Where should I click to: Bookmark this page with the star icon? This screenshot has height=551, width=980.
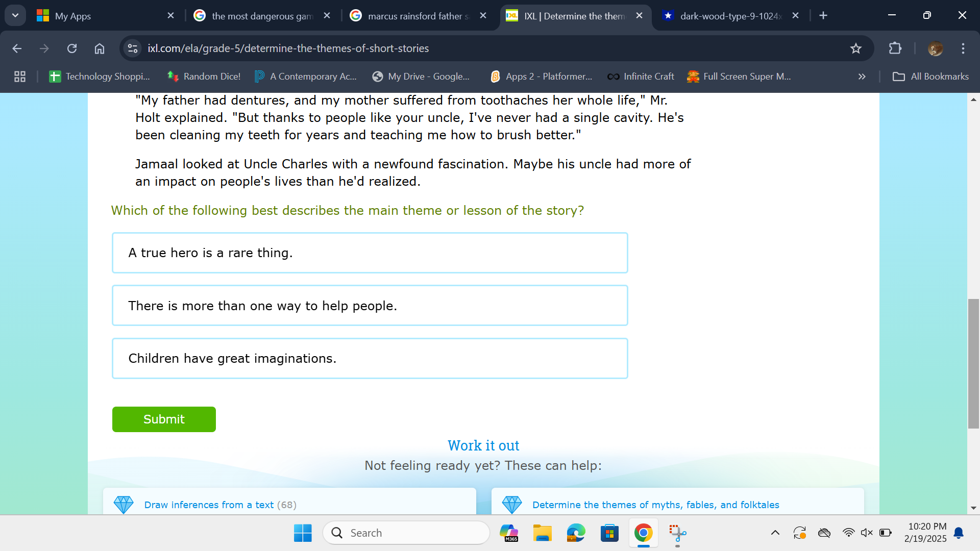[855, 48]
